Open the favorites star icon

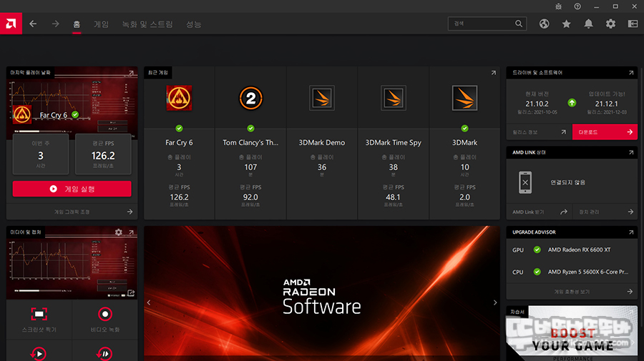(567, 24)
